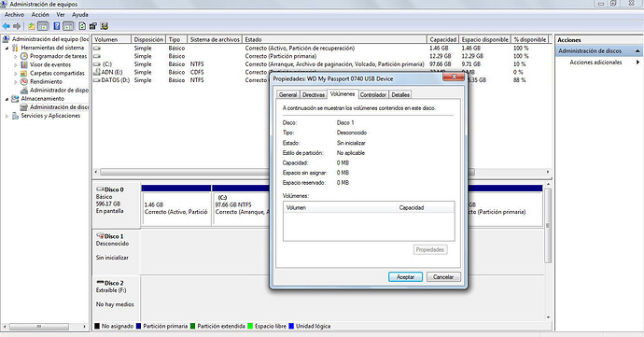This screenshot has width=644, height=337.
Task: Collapse the Herramientas del sistema tree node
Action: 7,49
